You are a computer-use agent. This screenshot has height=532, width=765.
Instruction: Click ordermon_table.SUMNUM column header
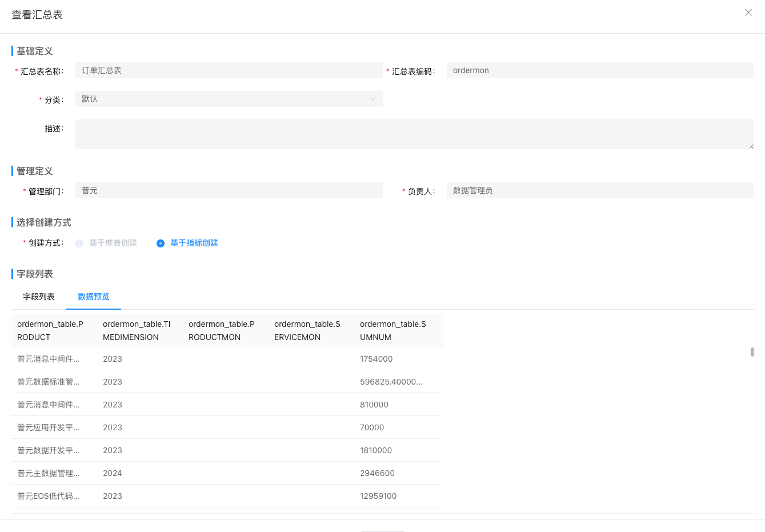pos(393,330)
